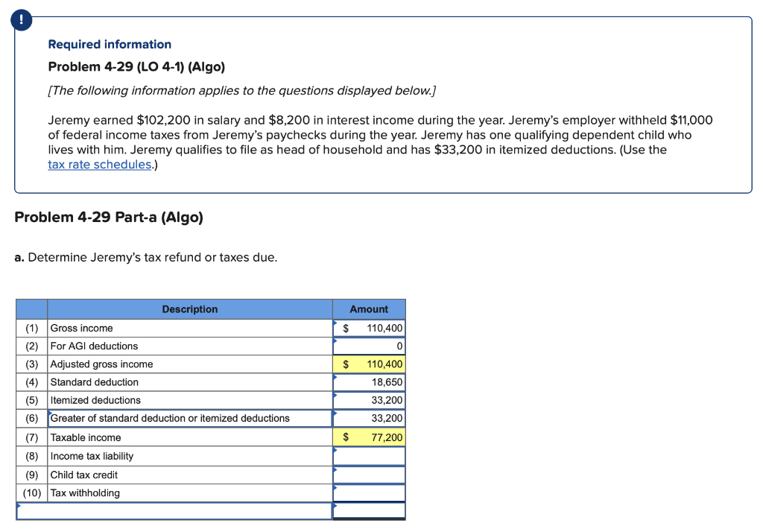Click the triangle beside Standard deduction value
The image size is (763, 532).
point(336,378)
